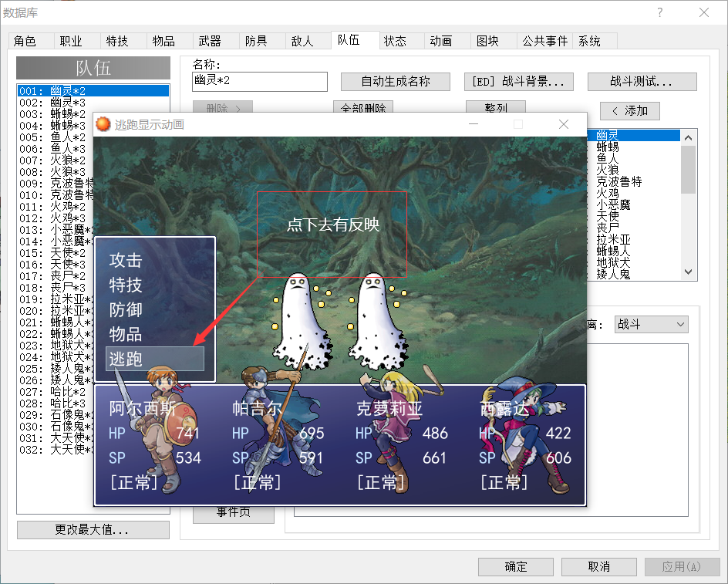The image size is (728, 584).
Task: Select troop 002: 幽灵*3 in the list
Action: coord(93,102)
